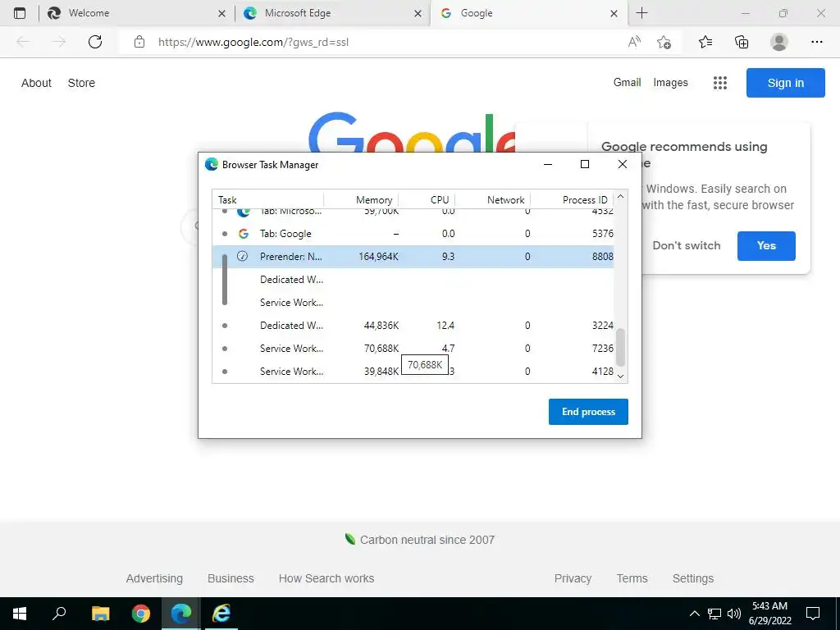Open Read aloud in address bar

(634, 42)
